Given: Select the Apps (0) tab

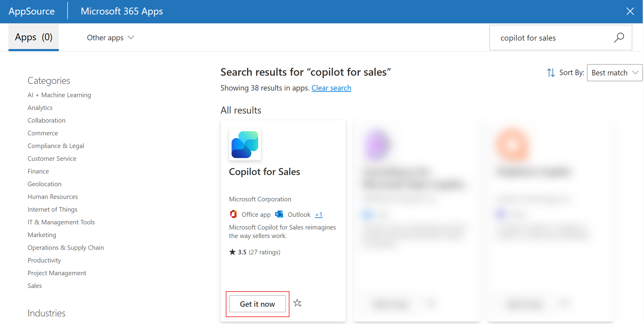Looking at the screenshot, I should click(x=34, y=37).
